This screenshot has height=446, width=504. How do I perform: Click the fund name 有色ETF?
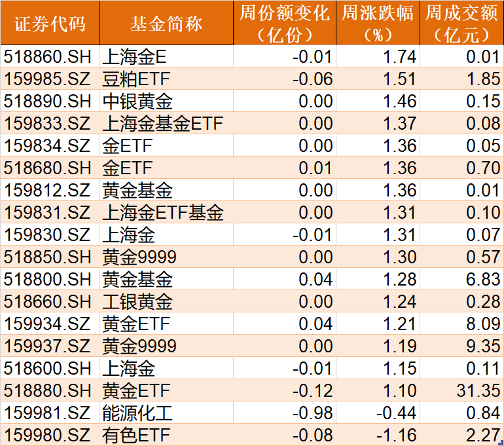[x=136, y=435]
